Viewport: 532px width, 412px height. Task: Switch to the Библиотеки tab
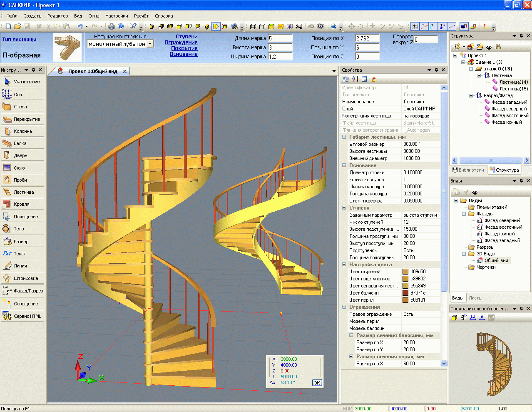pyautogui.click(x=468, y=170)
